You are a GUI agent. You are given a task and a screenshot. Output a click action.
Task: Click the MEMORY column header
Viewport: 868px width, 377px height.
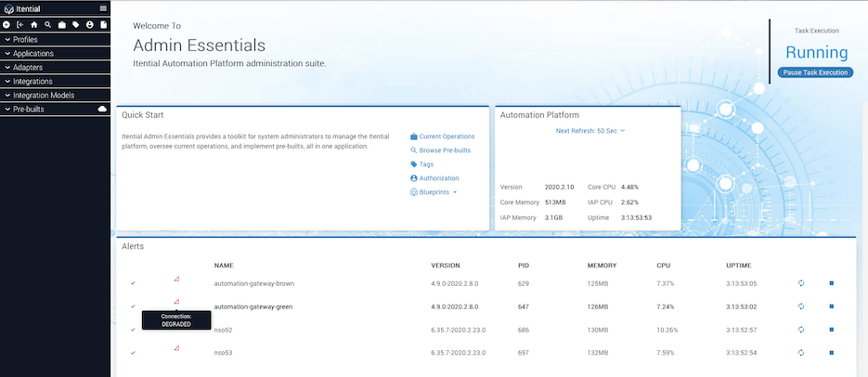(602, 266)
